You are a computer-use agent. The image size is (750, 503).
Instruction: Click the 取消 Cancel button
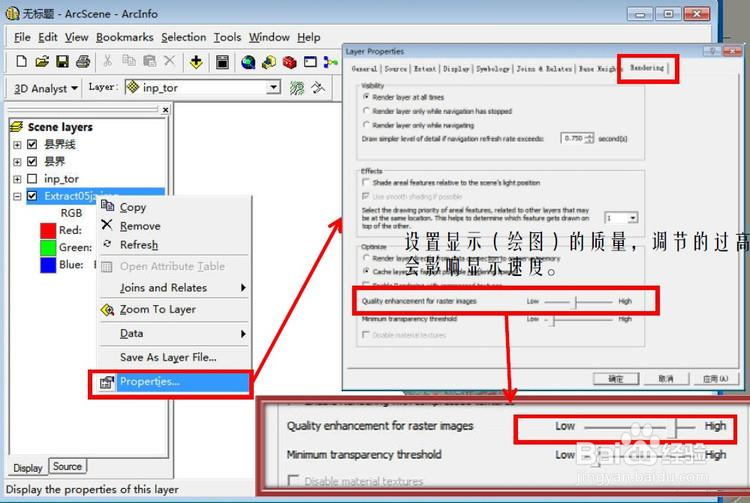[x=665, y=379]
